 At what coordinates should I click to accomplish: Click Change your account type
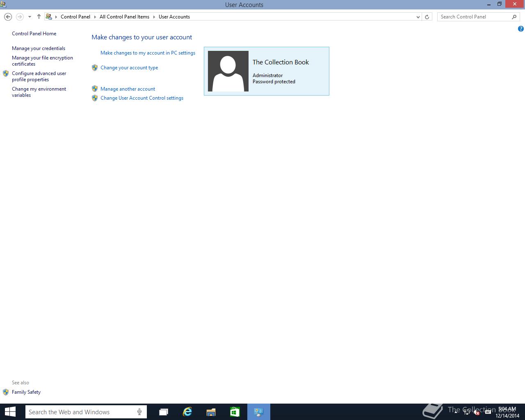click(x=129, y=68)
